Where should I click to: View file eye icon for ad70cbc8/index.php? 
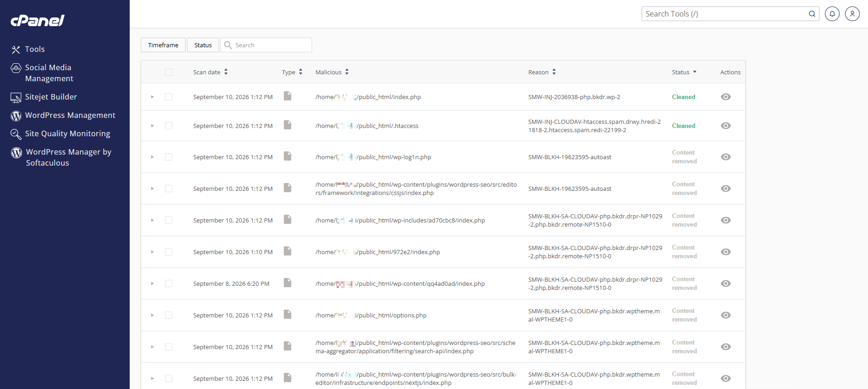pyautogui.click(x=725, y=220)
